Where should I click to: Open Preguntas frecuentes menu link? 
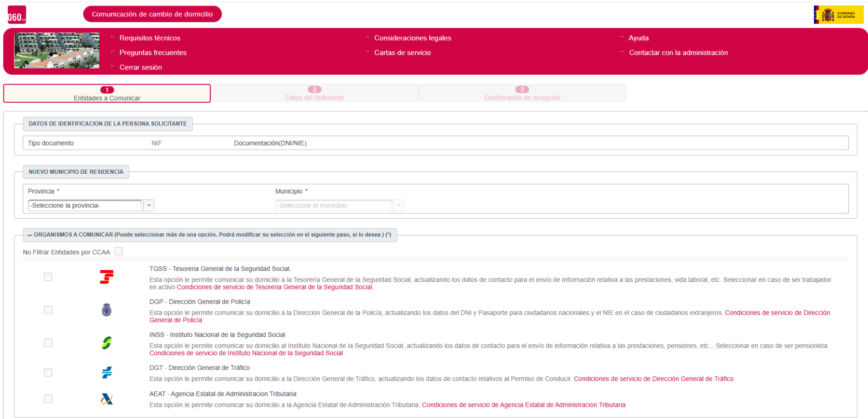click(x=153, y=53)
